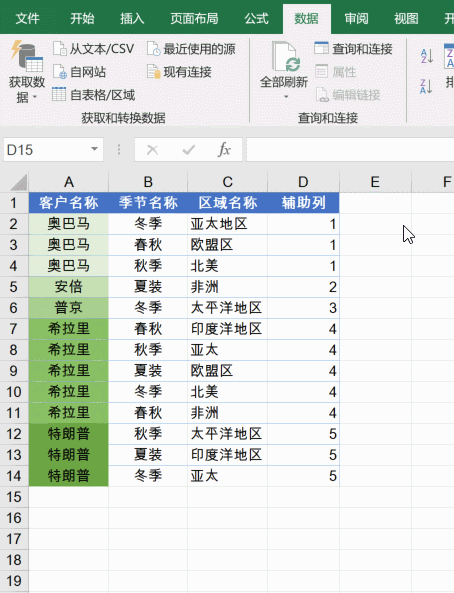Viewport: 454px width, 593px height.
Task: Sort ascending with the A-Z icon
Action: click(x=427, y=56)
